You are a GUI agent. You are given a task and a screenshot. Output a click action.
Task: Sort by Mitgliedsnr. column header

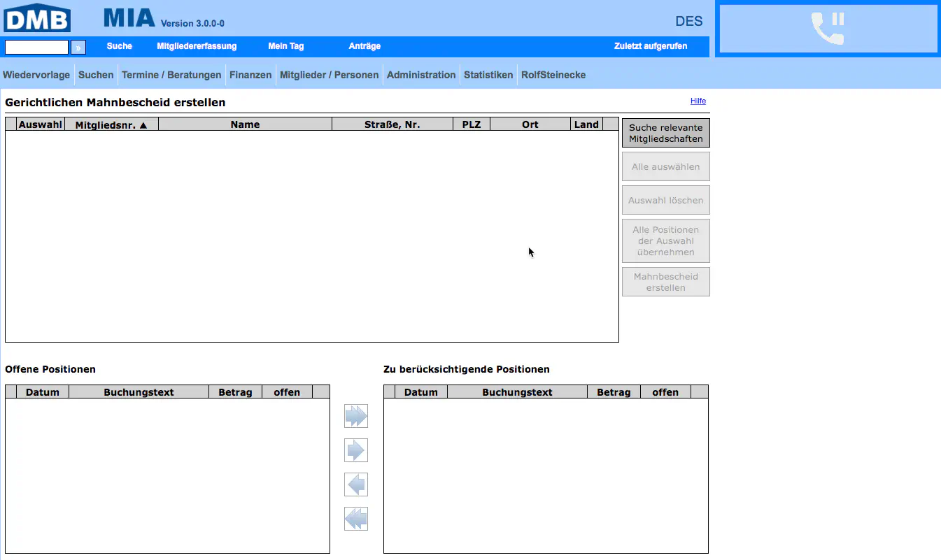[x=111, y=124]
